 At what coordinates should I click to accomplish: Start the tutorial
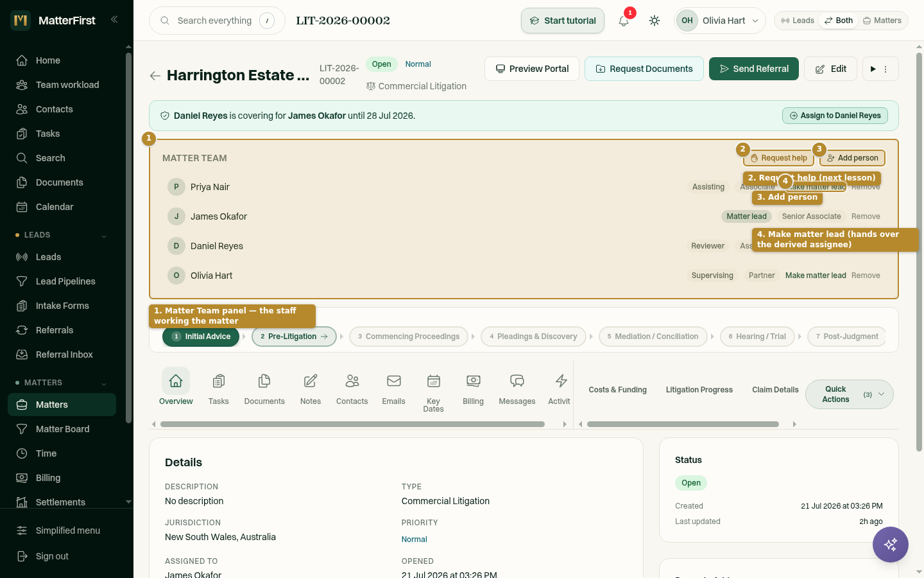tap(563, 21)
